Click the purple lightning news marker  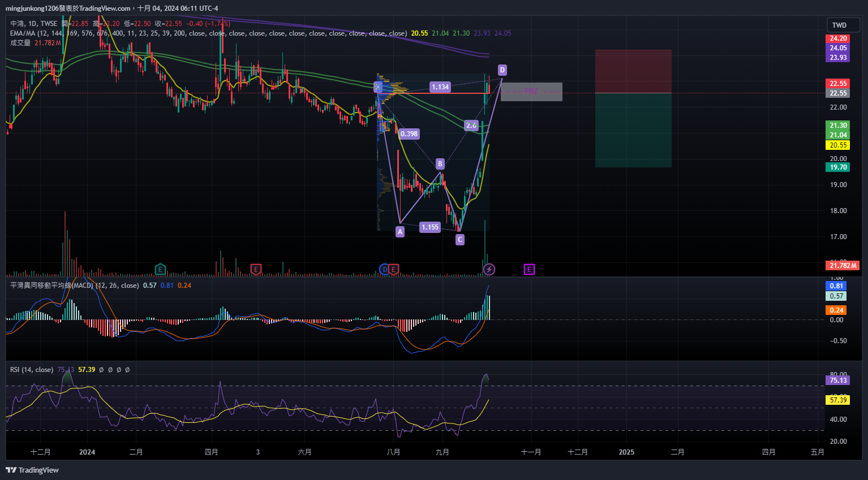489,269
